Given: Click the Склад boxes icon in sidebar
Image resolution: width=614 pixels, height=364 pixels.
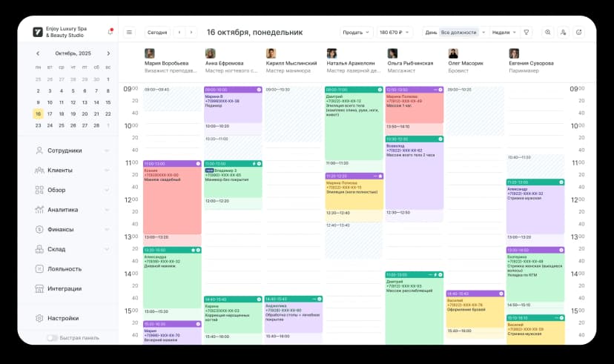Looking at the screenshot, I should tap(39, 249).
